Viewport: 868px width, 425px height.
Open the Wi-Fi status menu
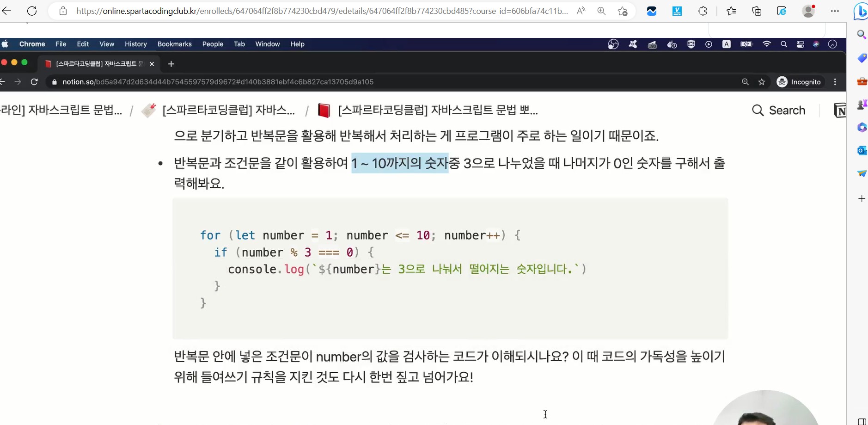click(x=767, y=44)
